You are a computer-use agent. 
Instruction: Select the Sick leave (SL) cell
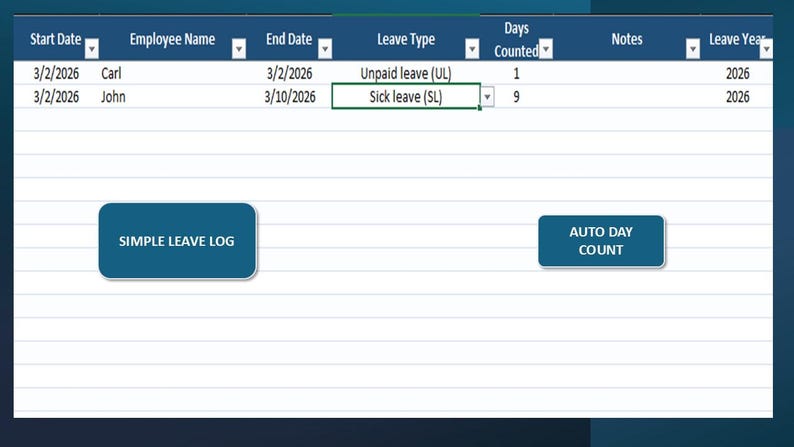pyautogui.click(x=406, y=96)
